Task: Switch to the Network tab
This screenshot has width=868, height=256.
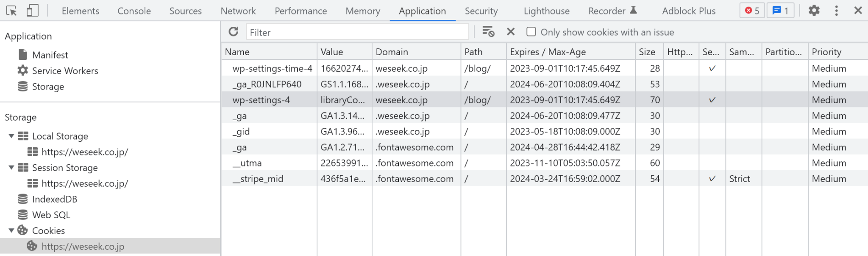Action: pyautogui.click(x=238, y=11)
